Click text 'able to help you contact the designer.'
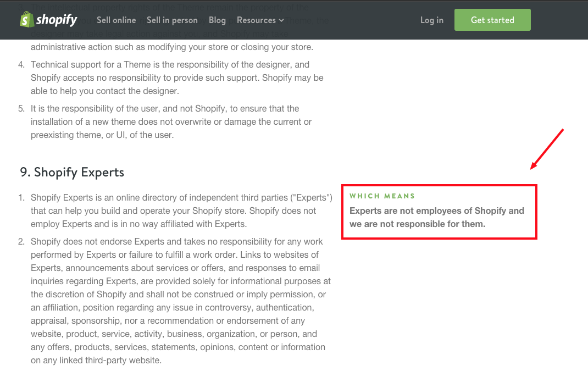 click(x=105, y=91)
